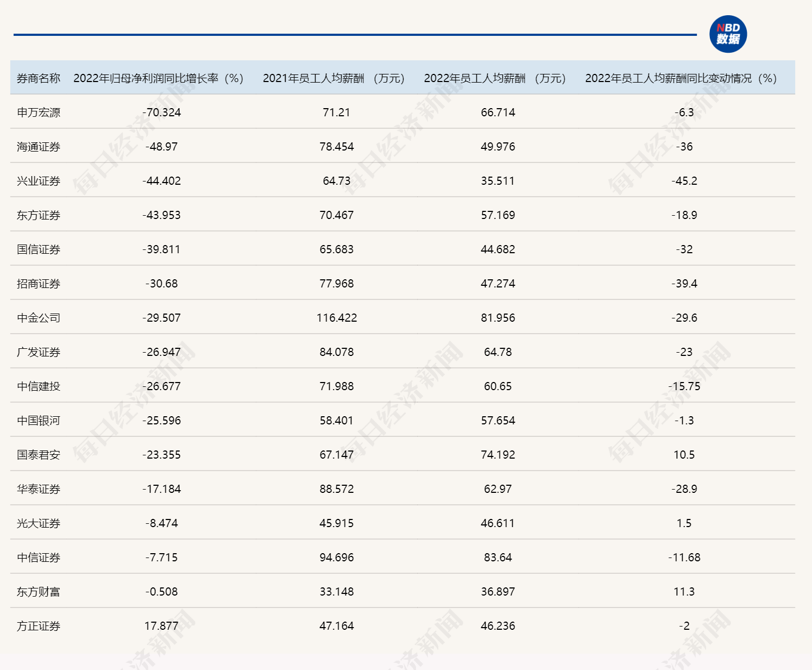
Task: Click the 71.21 salary for 申万宏源
Action: pos(337,112)
